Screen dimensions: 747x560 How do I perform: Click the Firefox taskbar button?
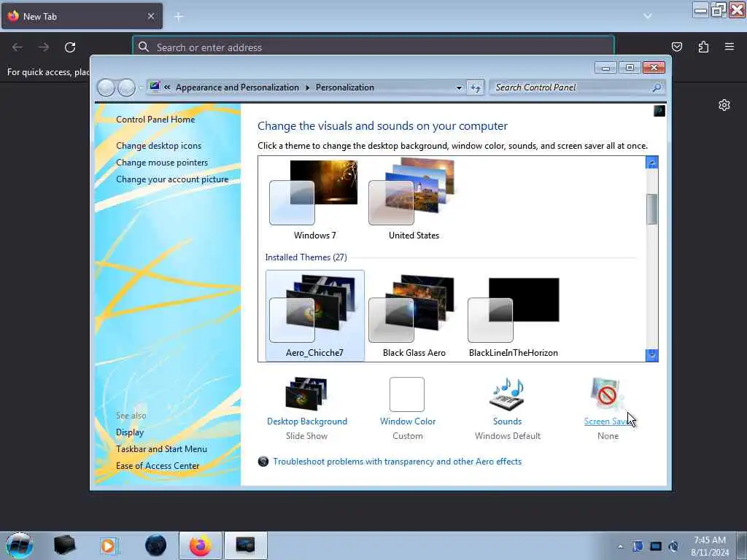[201, 545]
